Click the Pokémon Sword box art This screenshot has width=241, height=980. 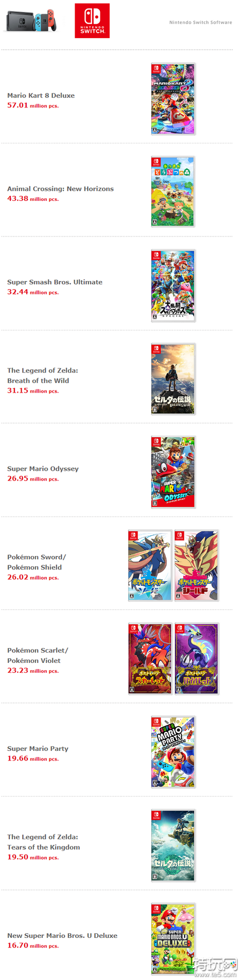point(150,566)
